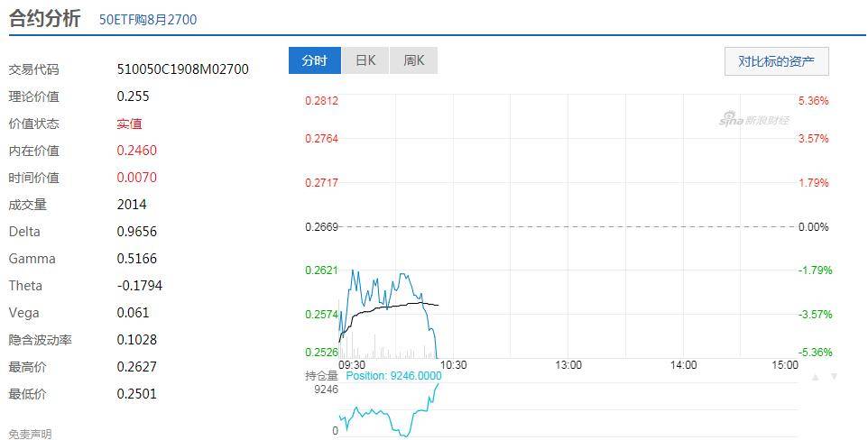This screenshot has width=868, height=440.
Task: Switch to the 分时 chart tab
Action: (315, 60)
